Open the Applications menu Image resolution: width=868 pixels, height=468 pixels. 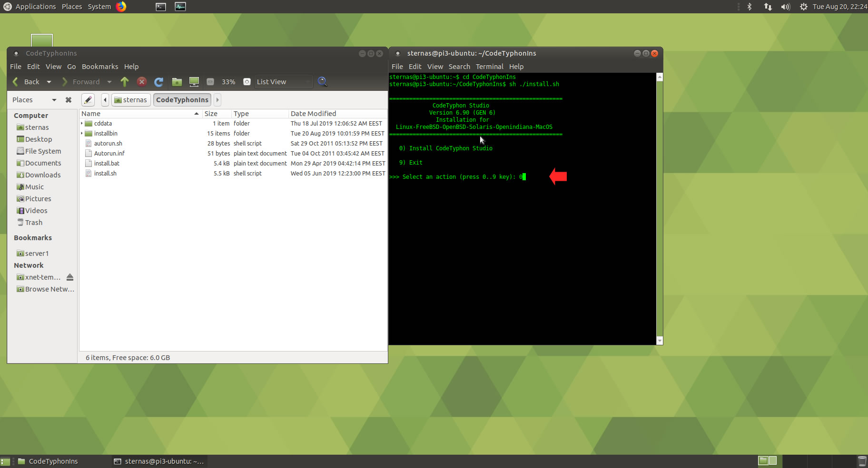[30, 7]
